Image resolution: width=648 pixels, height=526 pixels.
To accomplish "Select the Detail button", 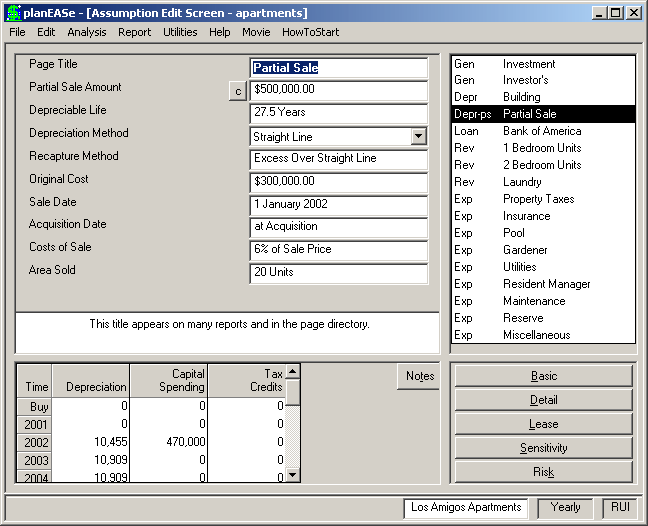I will (x=543, y=400).
